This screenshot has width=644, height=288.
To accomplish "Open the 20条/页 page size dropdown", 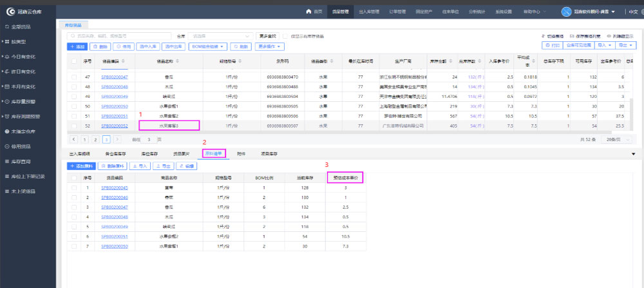I will pos(616,139).
